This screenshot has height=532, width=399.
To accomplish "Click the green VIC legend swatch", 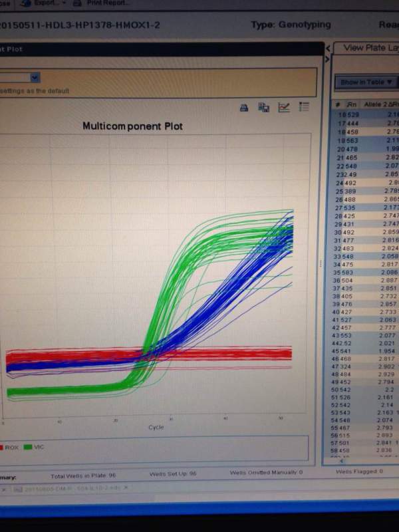I will click(27, 447).
